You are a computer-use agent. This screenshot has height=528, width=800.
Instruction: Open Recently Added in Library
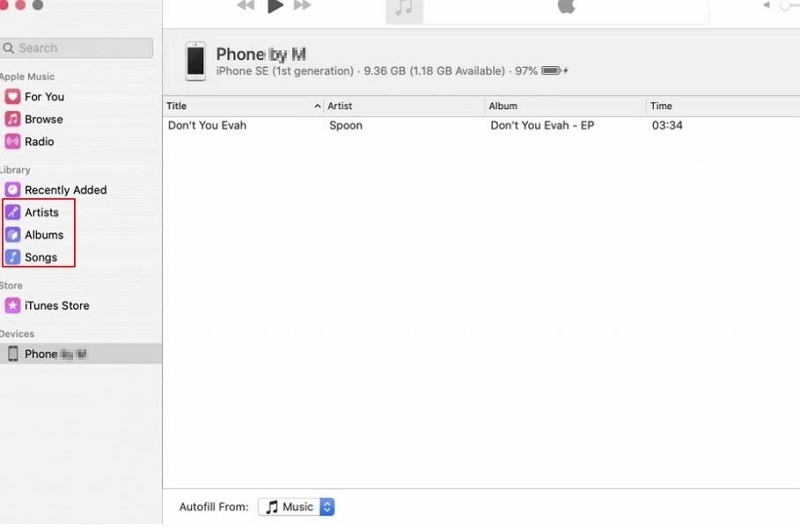pos(66,190)
